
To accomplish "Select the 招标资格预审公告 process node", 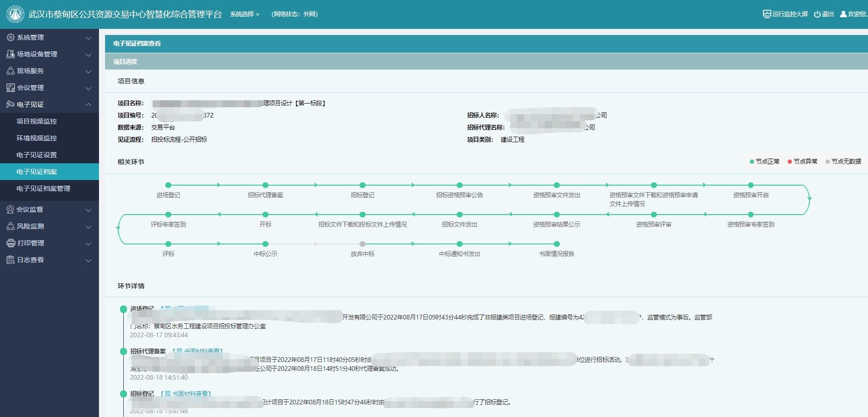I will pyautogui.click(x=460, y=185).
